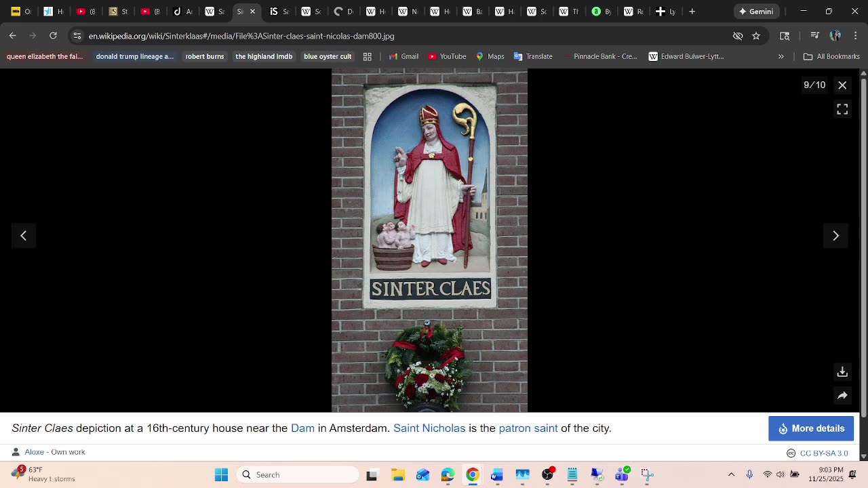Open the media controls in Chrome toolbar

pyautogui.click(x=815, y=36)
